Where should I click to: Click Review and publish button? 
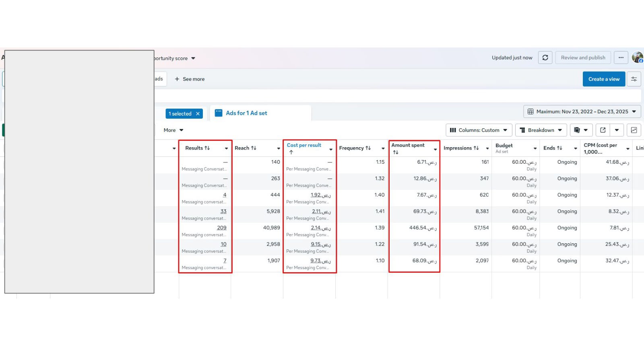click(583, 58)
